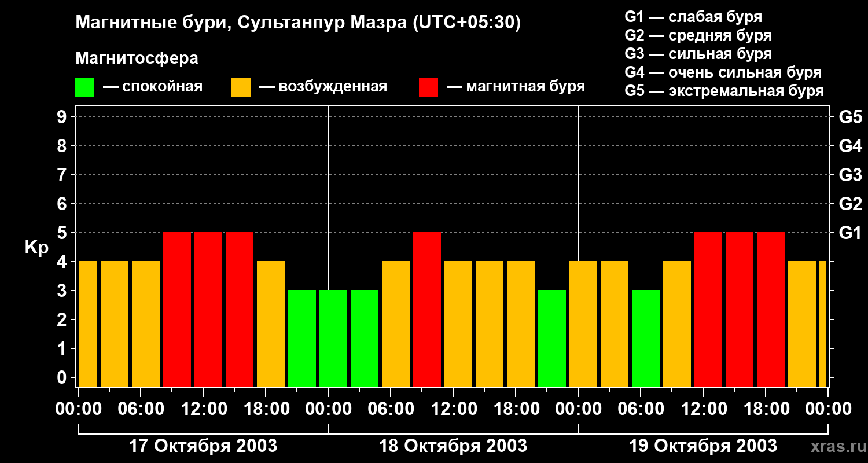The height and width of the screenshot is (463, 868).
Task: Click the '— возбужденная' legend label
Action: click(323, 87)
